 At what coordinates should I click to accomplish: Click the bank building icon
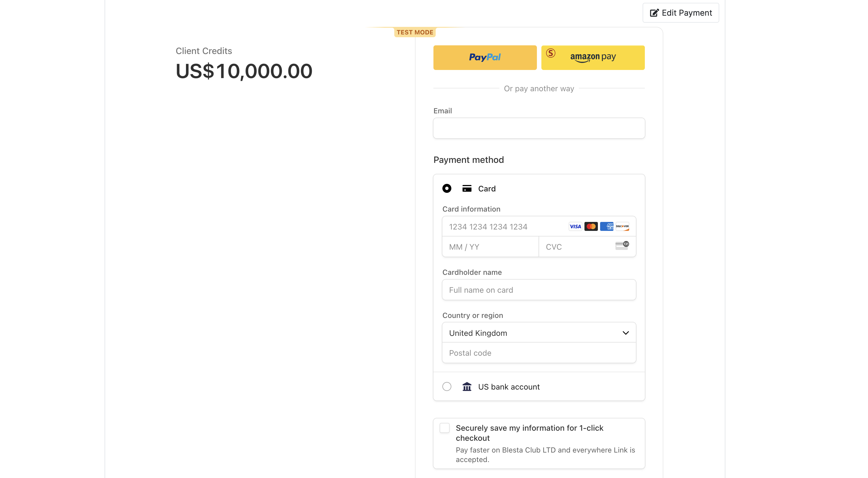[x=467, y=386]
